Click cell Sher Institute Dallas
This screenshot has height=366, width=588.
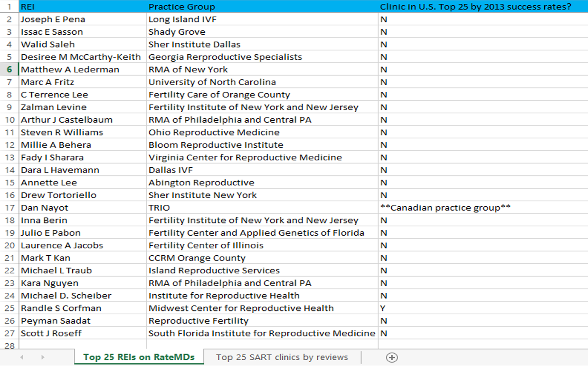tap(262, 44)
